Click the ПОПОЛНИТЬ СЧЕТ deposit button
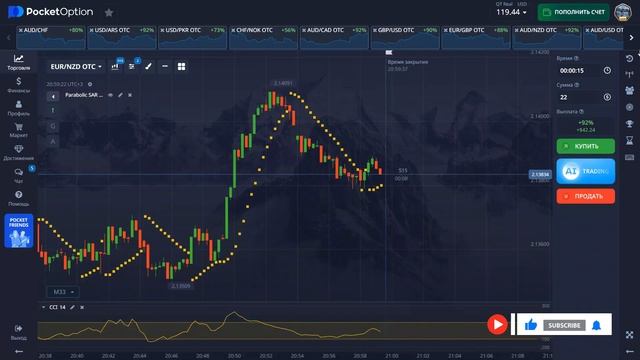Viewport: 640px width, 360px height. coord(573,12)
